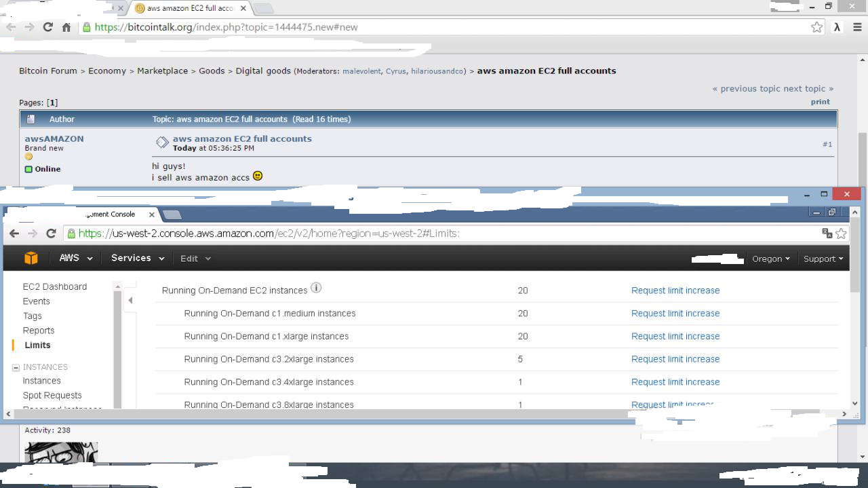
Task: Request limit increase for On-Demand EC2 instances
Action: pyautogui.click(x=675, y=290)
